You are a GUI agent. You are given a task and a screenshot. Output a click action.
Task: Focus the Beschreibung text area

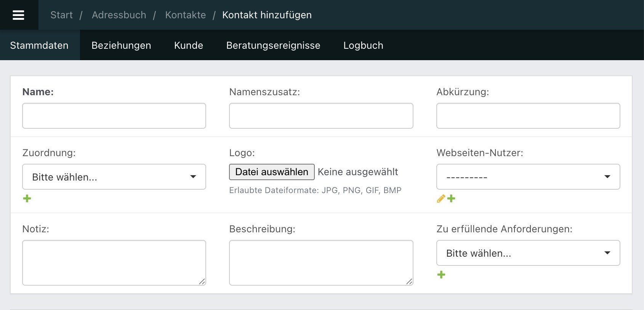321,263
